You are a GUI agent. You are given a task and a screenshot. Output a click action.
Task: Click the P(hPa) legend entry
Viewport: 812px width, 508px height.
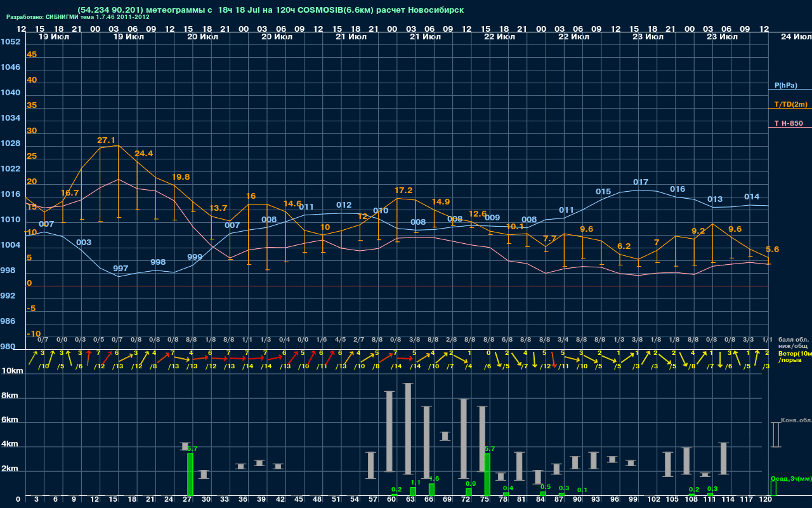786,85
